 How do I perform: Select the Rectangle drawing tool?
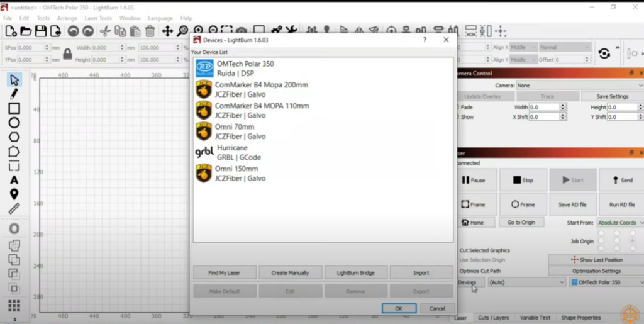point(14,108)
